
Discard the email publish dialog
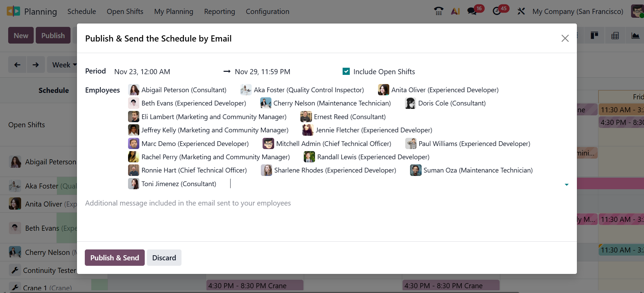pos(164,258)
